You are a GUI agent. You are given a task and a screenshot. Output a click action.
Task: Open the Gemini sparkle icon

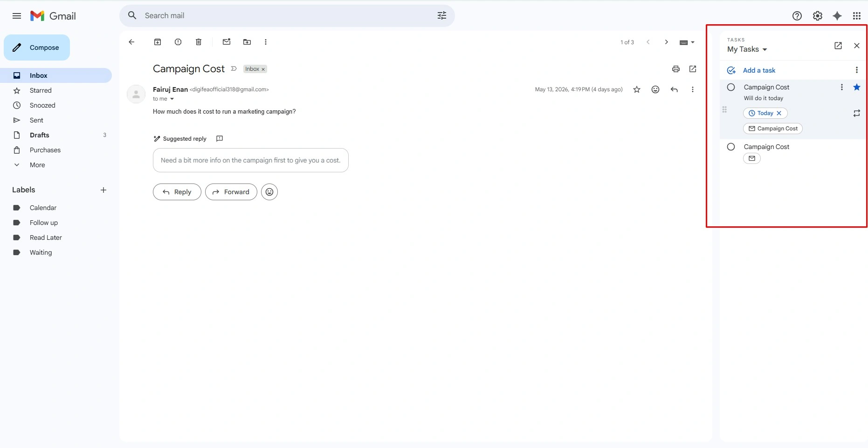pos(837,16)
